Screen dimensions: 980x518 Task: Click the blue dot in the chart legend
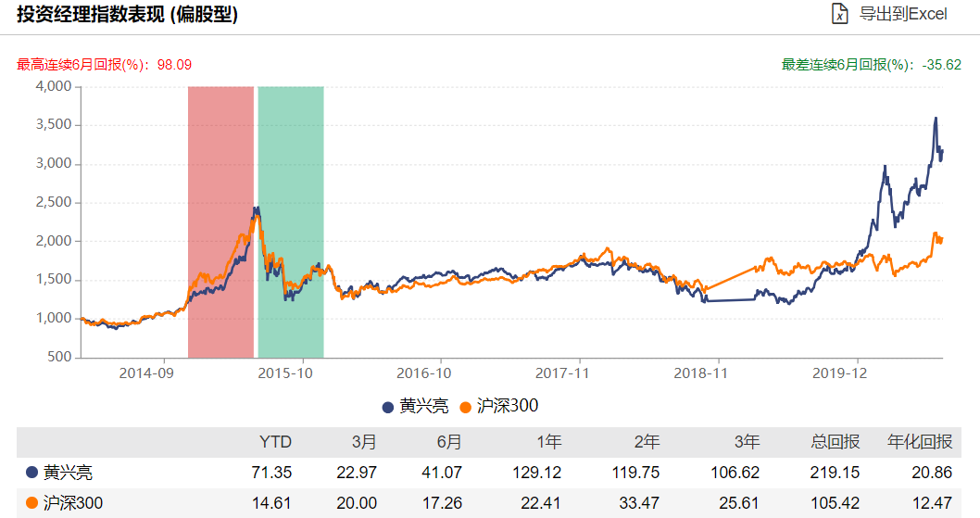(387, 407)
